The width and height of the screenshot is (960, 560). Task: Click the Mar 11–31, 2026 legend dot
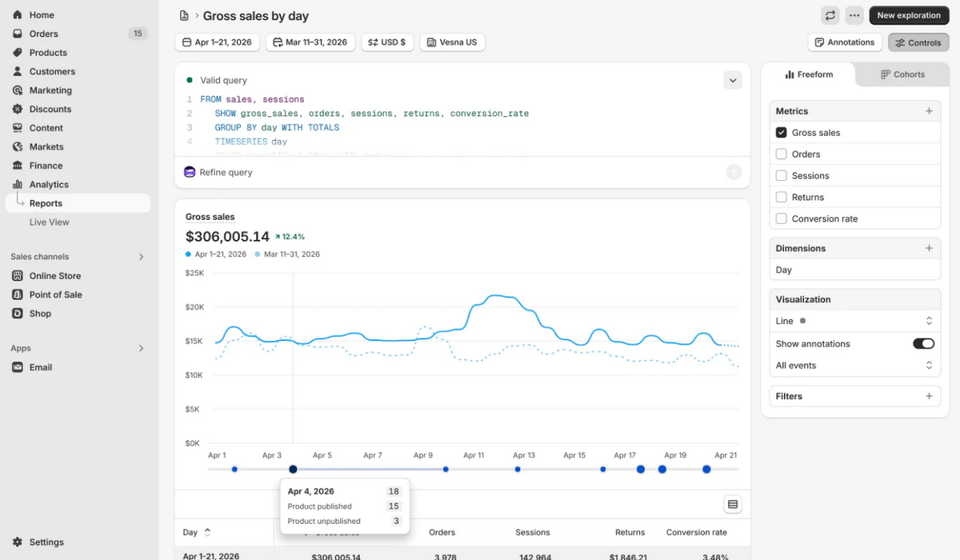(258, 254)
